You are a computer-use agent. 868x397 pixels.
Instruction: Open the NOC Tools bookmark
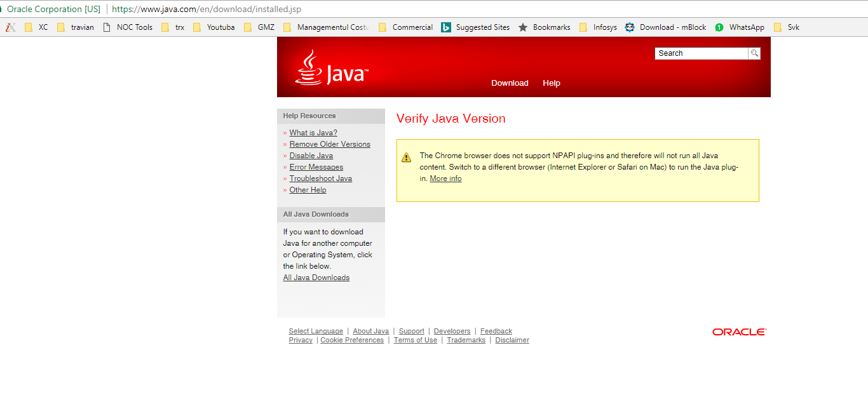tap(127, 27)
